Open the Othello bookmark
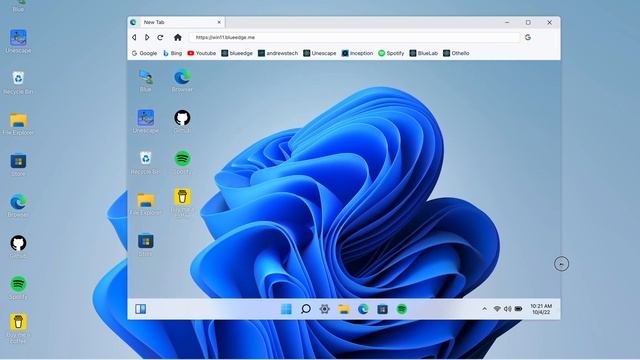Screen dimensions: 640x360 click(456, 53)
